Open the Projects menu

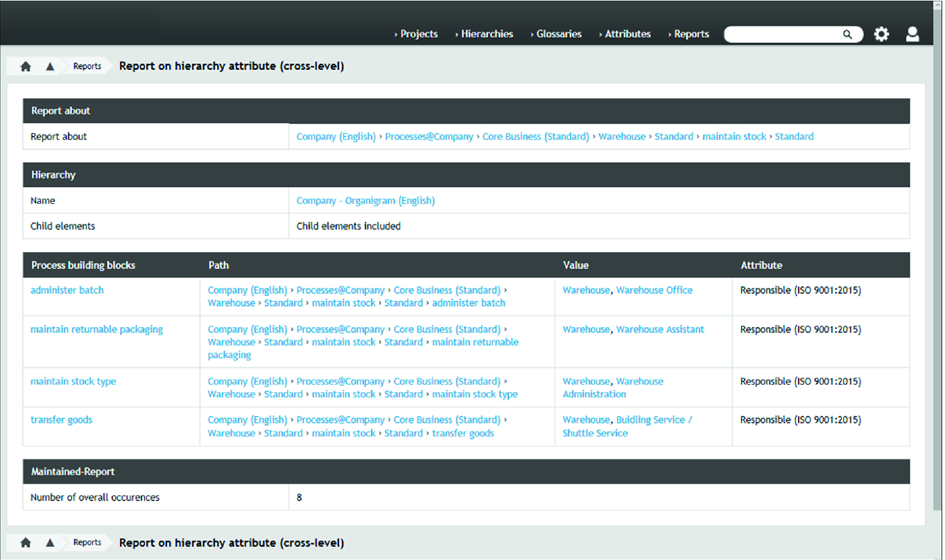(x=418, y=34)
